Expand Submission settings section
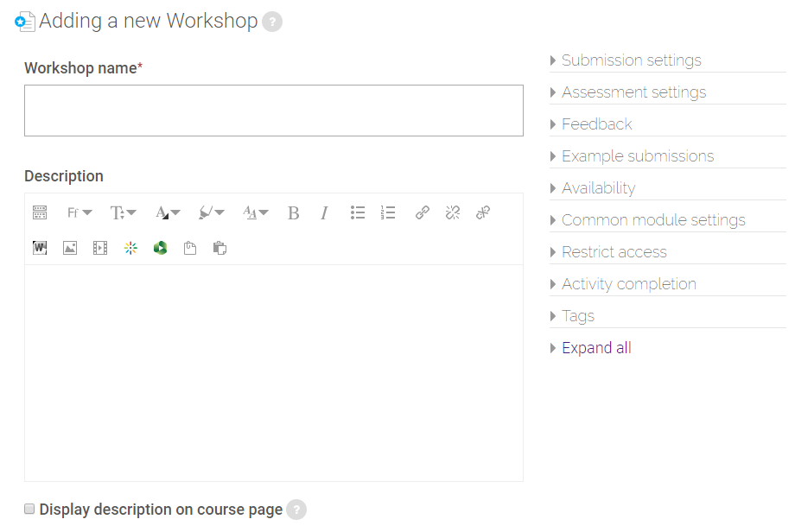This screenshot has width=795, height=532. pyautogui.click(x=631, y=60)
